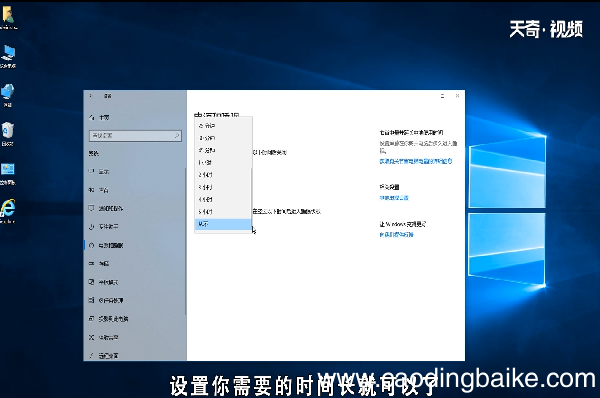The height and width of the screenshot is (398, 600).
Task: Select the Control Panel (控制面板) desktop icon
Action: click(8, 174)
